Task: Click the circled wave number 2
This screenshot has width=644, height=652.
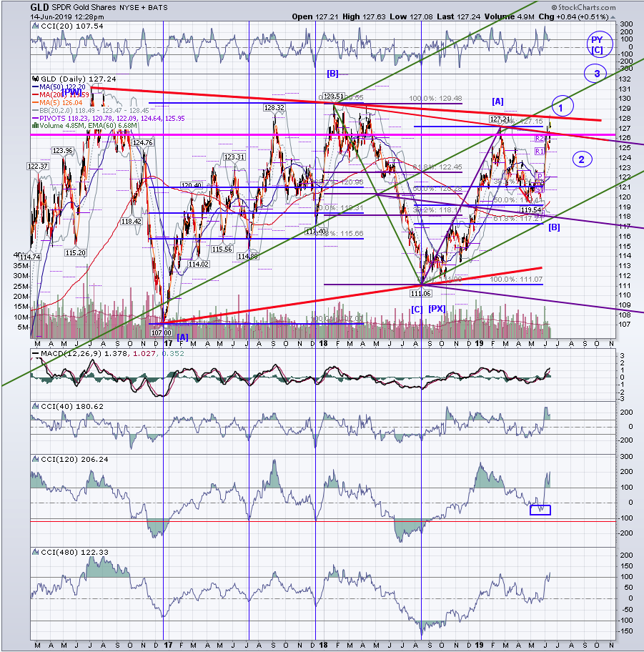Action: (x=582, y=159)
